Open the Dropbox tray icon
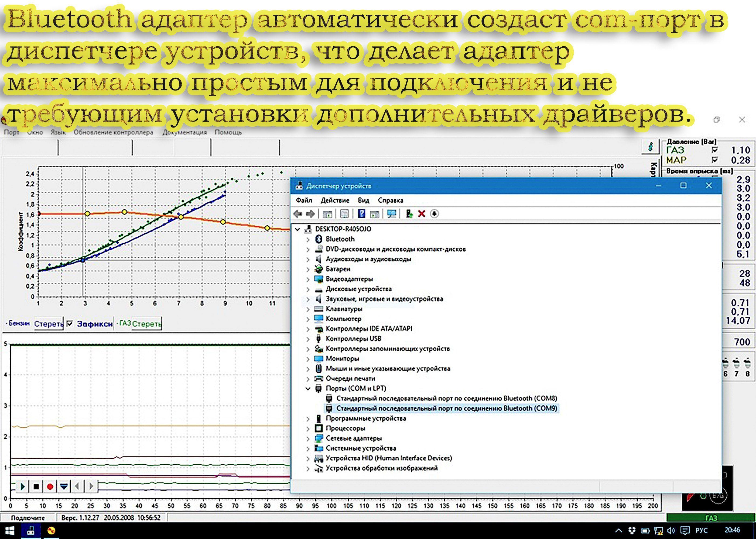The image size is (756, 539). click(x=632, y=530)
